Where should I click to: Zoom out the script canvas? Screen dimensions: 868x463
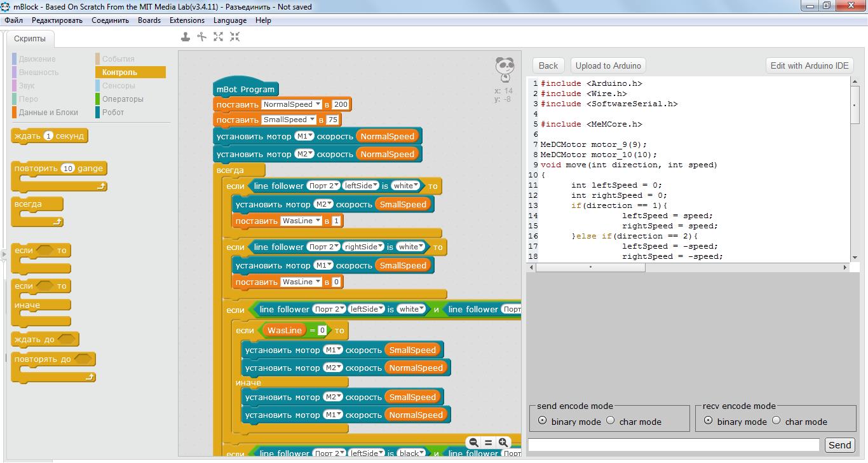[473, 443]
